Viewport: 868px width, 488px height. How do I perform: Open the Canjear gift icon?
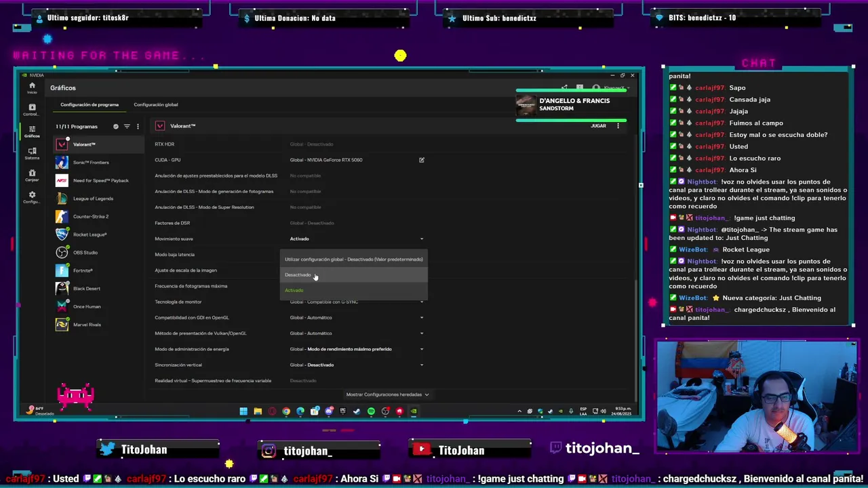[32, 175]
